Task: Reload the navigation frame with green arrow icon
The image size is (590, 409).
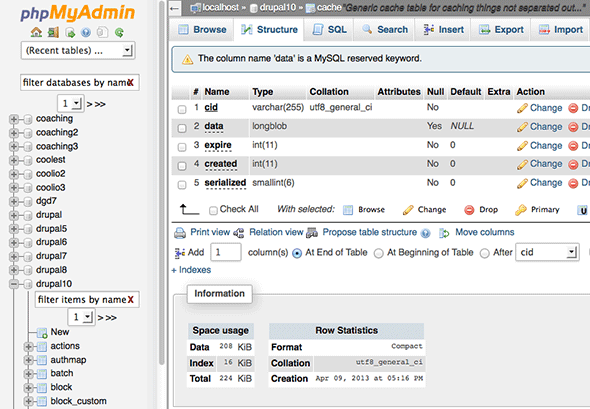Action: click(x=119, y=33)
